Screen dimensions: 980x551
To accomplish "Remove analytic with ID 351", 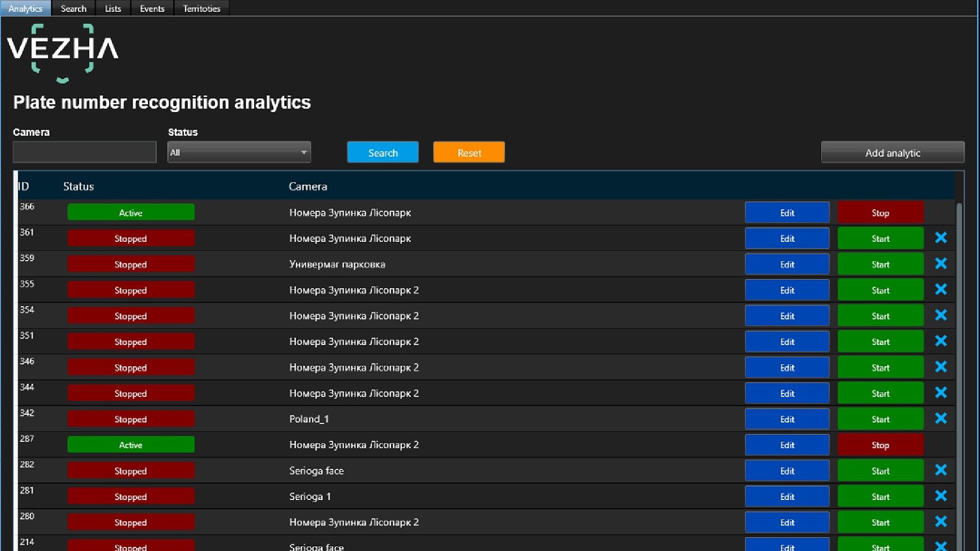I will tap(941, 341).
